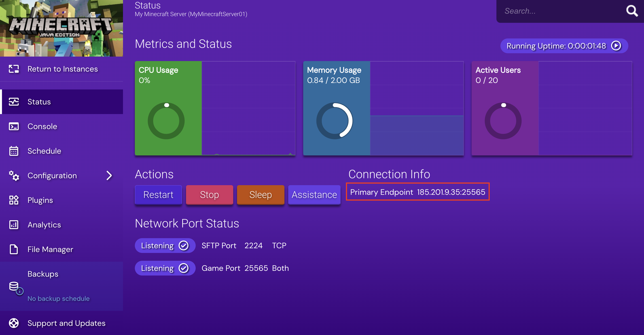Collapse the Status section in sidebar

(x=39, y=102)
